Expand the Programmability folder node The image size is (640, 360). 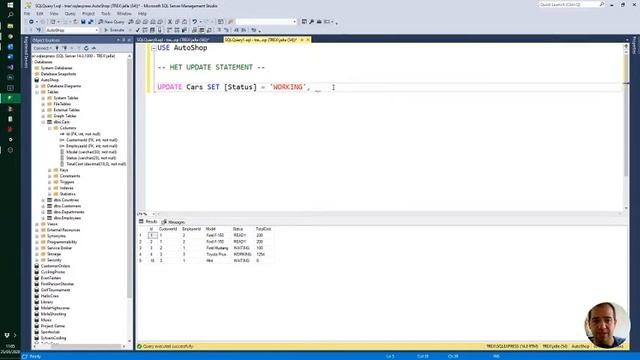click(x=37, y=242)
